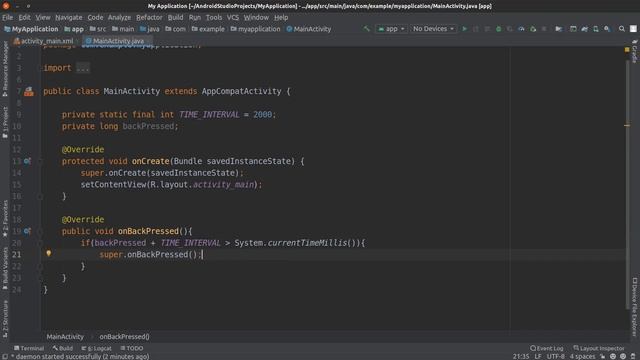Viewport: 640px width, 360px height.
Task: Click the editor vertical scrollbar
Action: click(x=627, y=184)
